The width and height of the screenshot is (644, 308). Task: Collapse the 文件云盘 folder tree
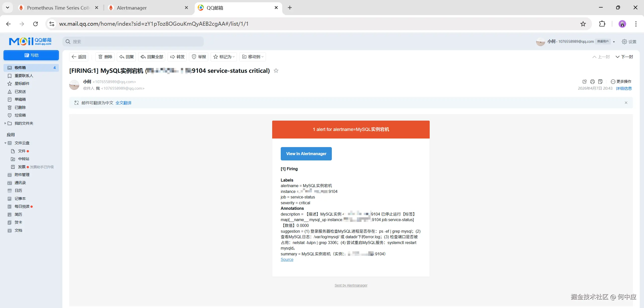click(5, 143)
